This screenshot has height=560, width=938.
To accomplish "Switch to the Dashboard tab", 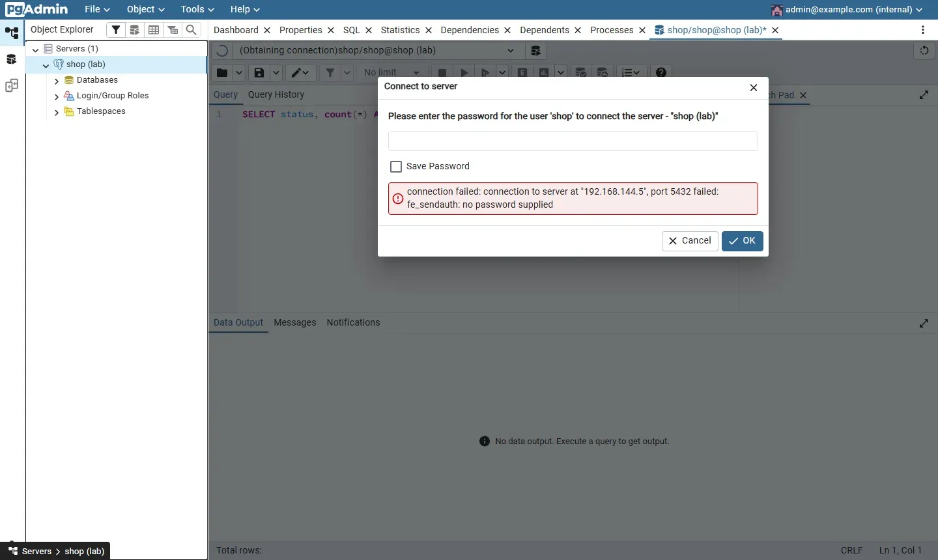I will coord(236,31).
